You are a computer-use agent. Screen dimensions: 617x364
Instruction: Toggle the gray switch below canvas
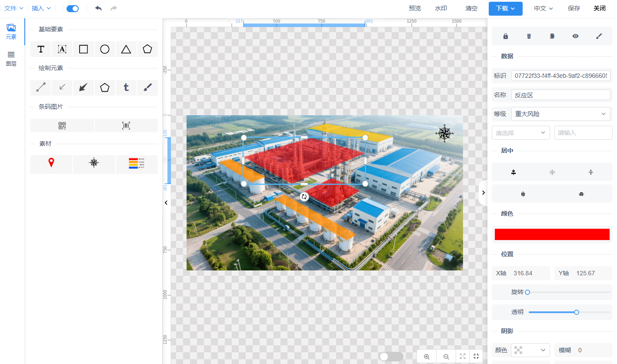point(391,357)
